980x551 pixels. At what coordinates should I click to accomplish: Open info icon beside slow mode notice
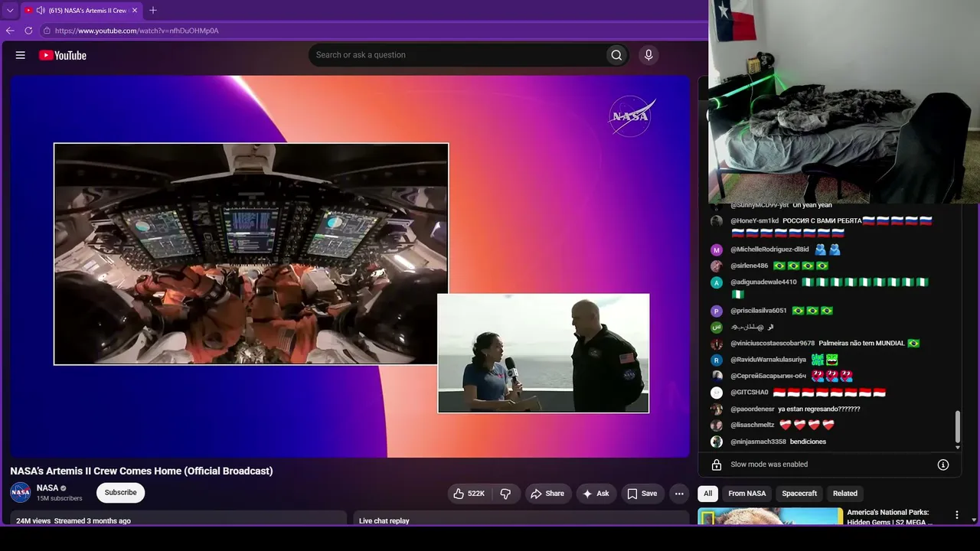coord(943,465)
